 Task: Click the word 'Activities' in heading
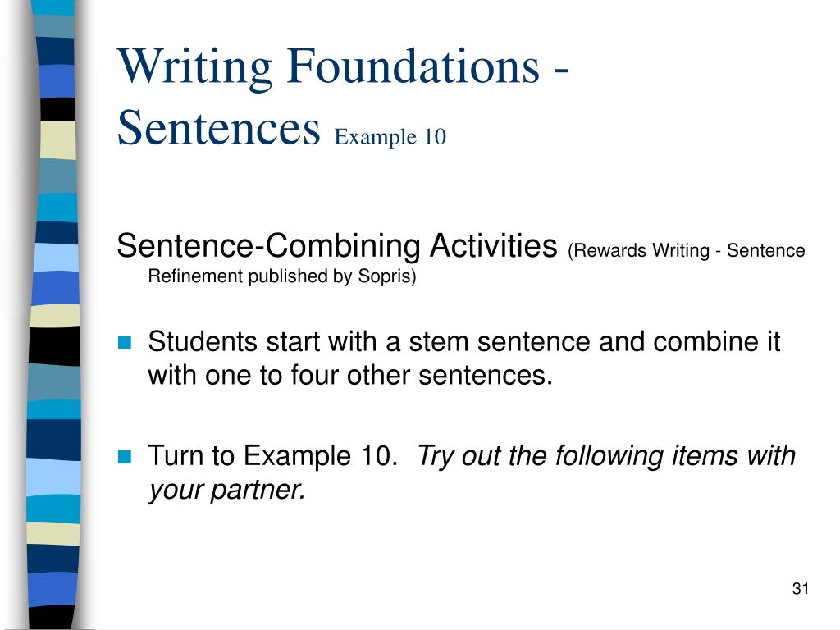click(x=493, y=246)
